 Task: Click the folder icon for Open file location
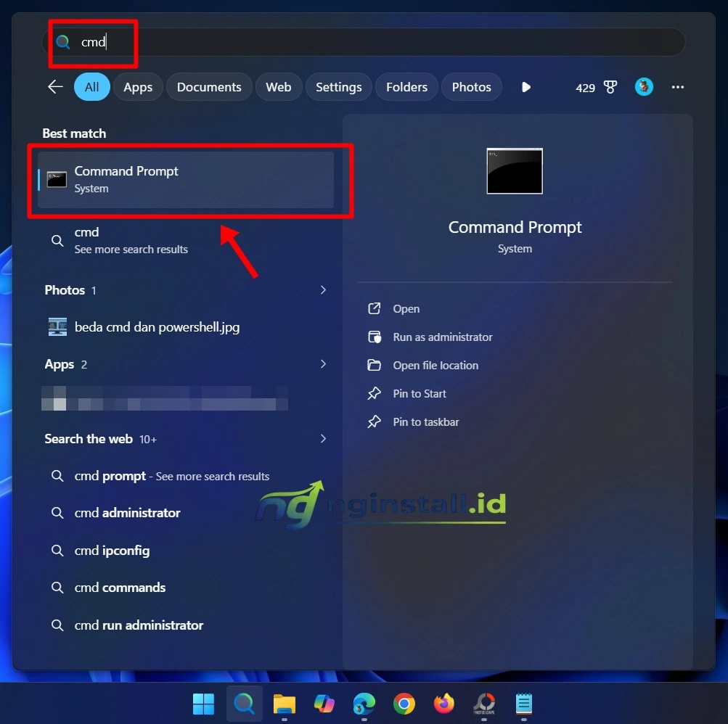coord(375,365)
